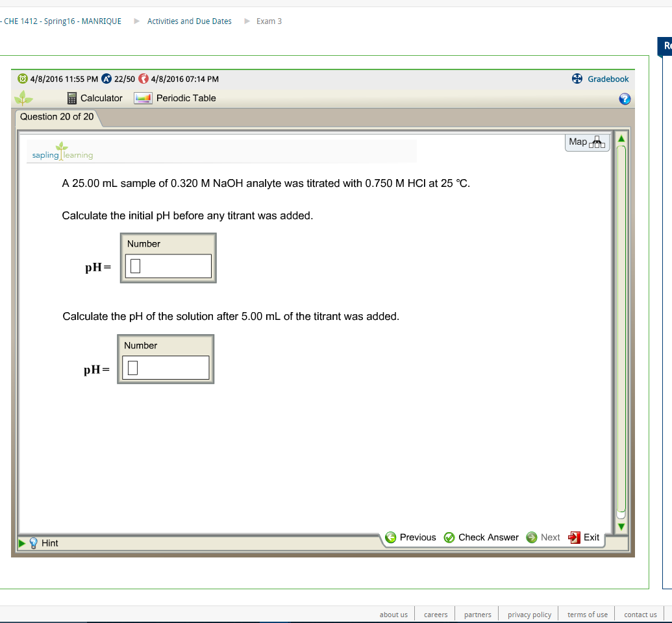Open the Periodic Table
This screenshot has height=623, width=672.
[x=175, y=98]
